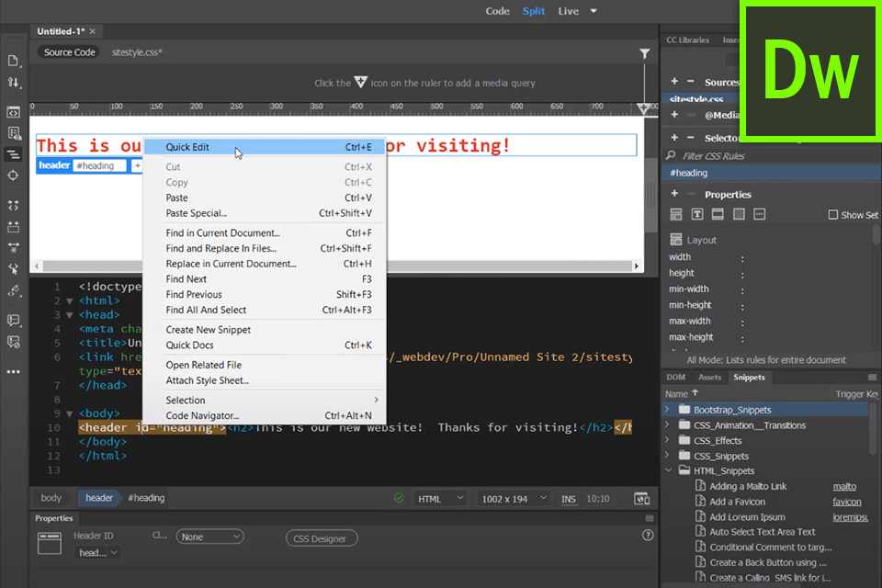The width and height of the screenshot is (882, 588).
Task: Jump to Layout properties category icon
Action: click(x=676, y=214)
